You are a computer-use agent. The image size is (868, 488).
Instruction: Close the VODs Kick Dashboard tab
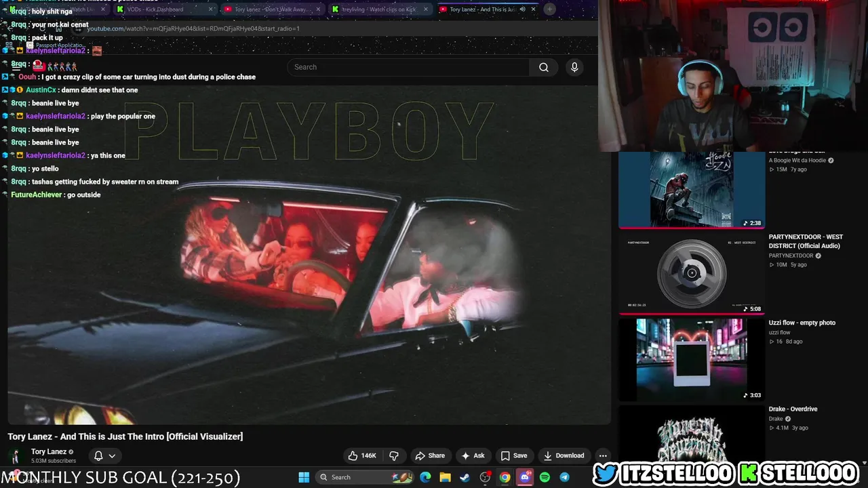(x=211, y=9)
